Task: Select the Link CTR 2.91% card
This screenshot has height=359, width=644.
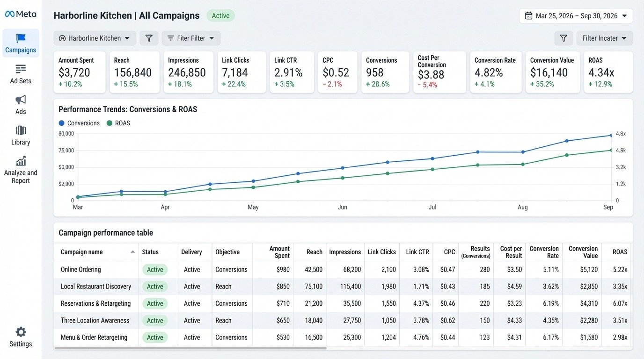Action: (x=292, y=72)
